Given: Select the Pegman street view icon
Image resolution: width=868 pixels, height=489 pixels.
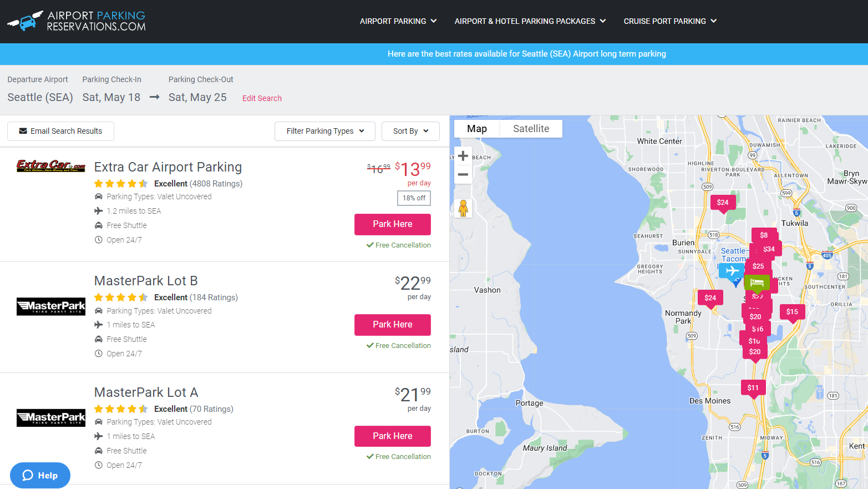Looking at the screenshot, I should (463, 208).
